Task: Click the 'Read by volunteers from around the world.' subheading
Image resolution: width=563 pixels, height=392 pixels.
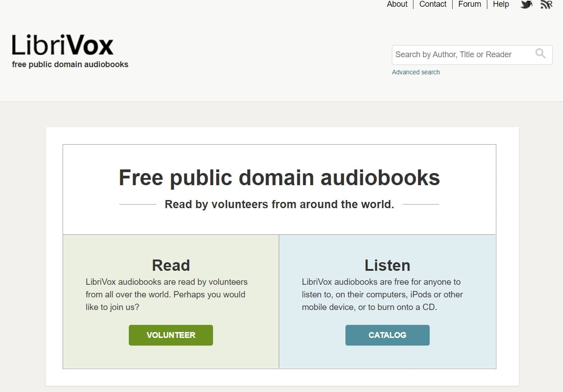Action: pos(279,205)
